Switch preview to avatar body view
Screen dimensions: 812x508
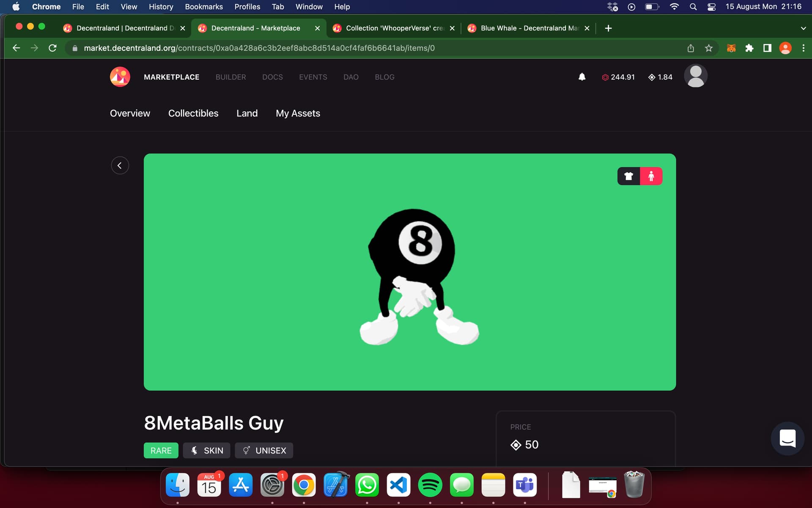point(651,176)
